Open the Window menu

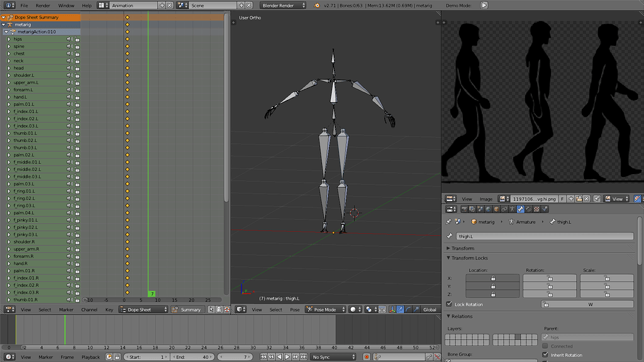click(66, 5)
